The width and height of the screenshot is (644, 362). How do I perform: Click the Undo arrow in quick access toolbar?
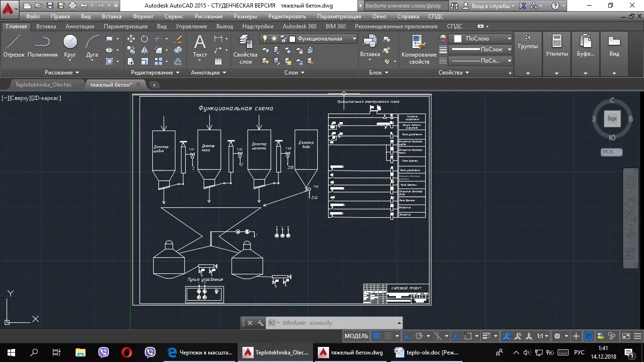pyautogui.click(x=83, y=6)
